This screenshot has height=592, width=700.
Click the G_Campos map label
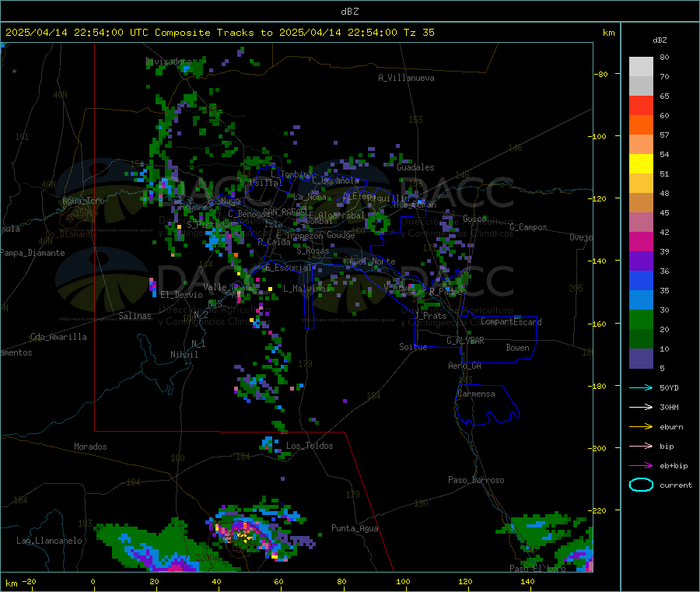click(x=528, y=227)
